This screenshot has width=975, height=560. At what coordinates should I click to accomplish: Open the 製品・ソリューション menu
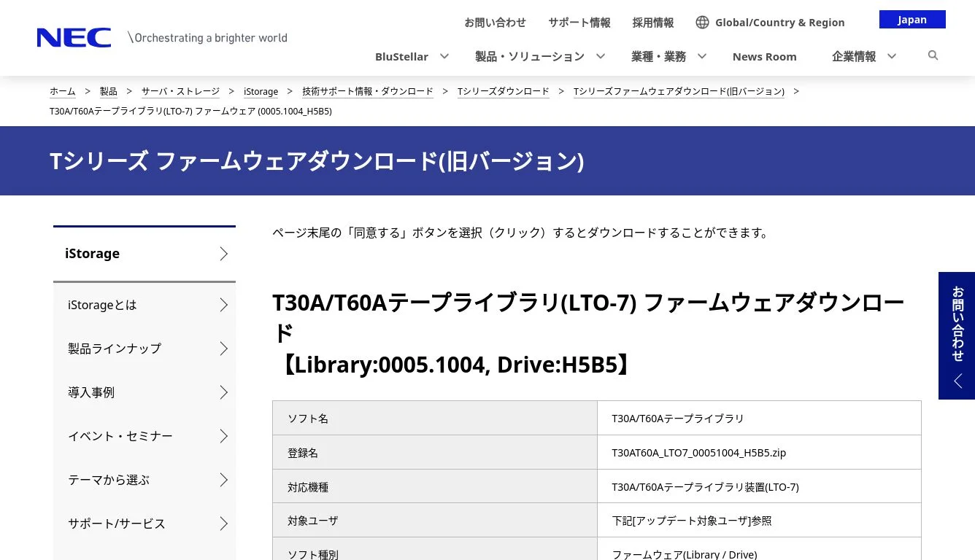click(x=530, y=57)
